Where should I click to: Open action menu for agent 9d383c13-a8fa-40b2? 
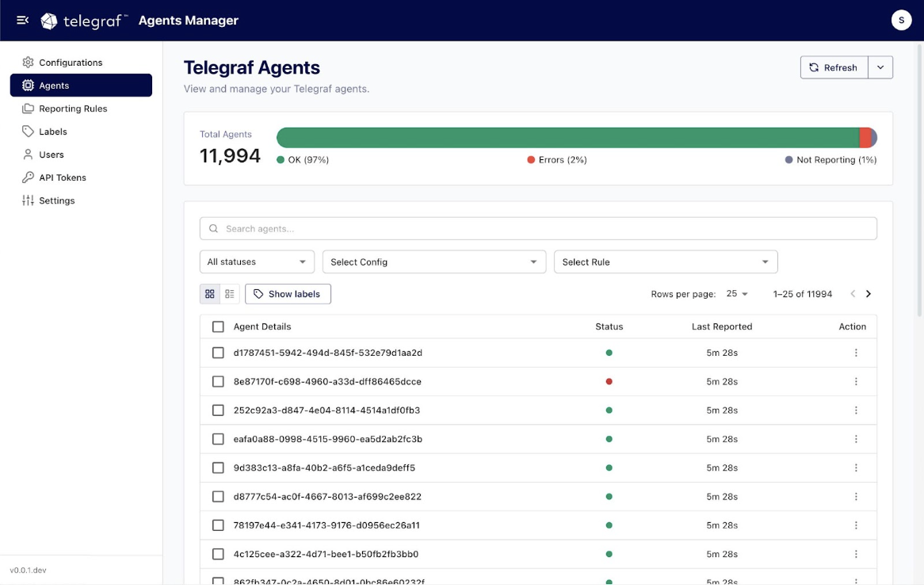[856, 468]
